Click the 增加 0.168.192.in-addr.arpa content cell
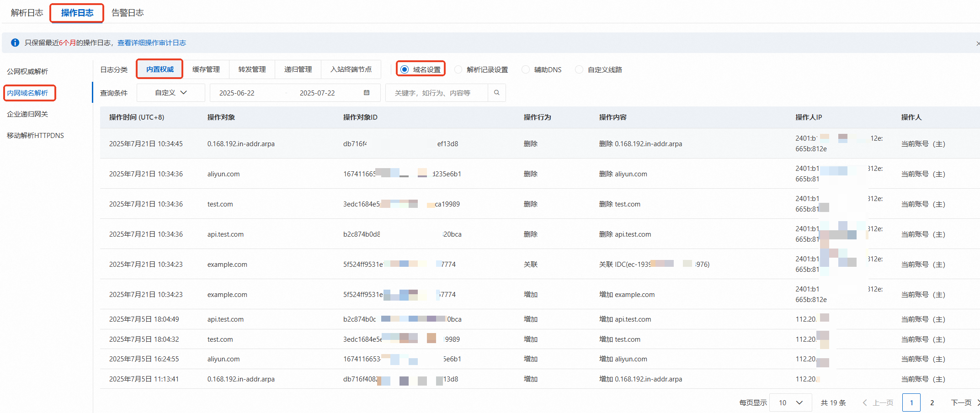The height and width of the screenshot is (413, 980). (x=640, y=379)
